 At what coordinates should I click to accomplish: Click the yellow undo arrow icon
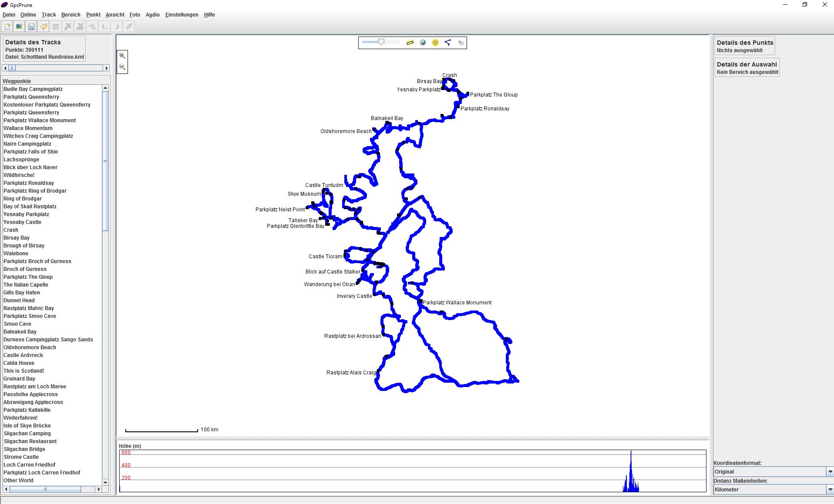pyautogui.click(x=44, y=27)
